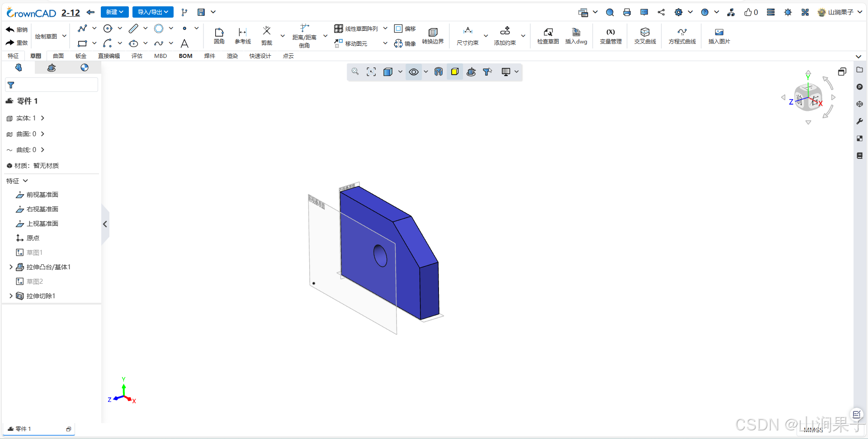Select the arc sketch tool

pyautogui.click(x=108, y=43)
